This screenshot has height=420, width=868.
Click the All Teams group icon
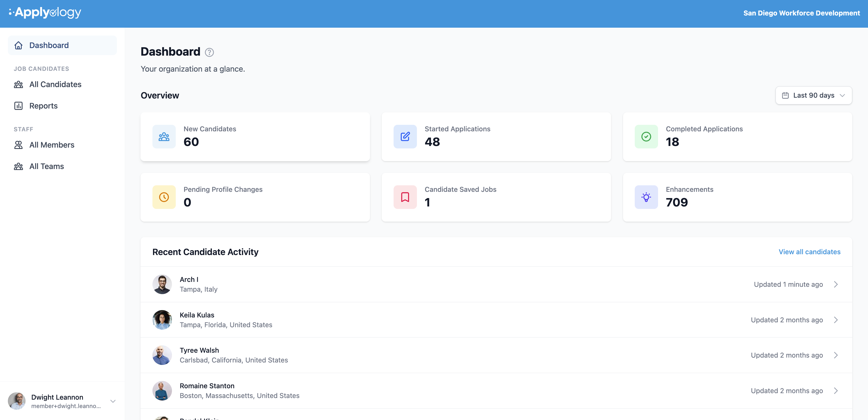(x=18, y=167)
